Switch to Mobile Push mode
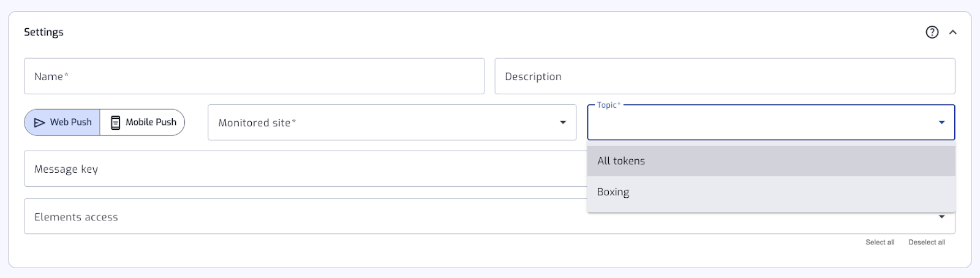Viewport: 980px width, 278px height. coord(143,122)
